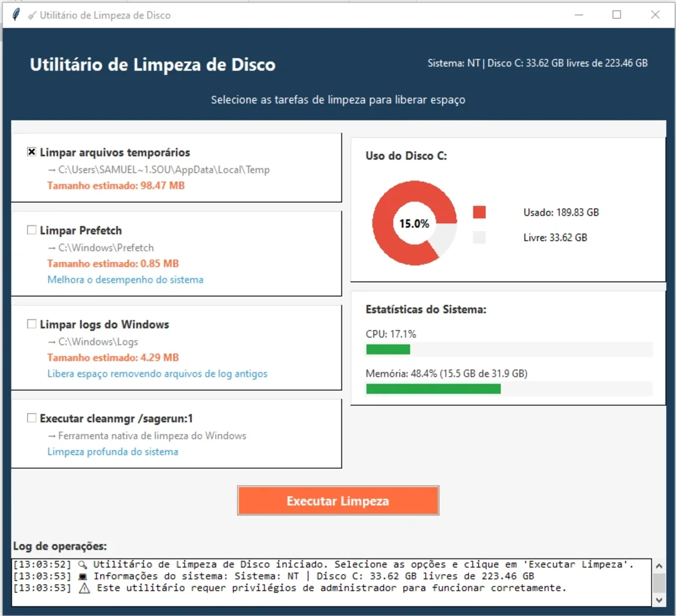
Task: Click the magnifier icon in first log line
Action: (x=82, y=565)
